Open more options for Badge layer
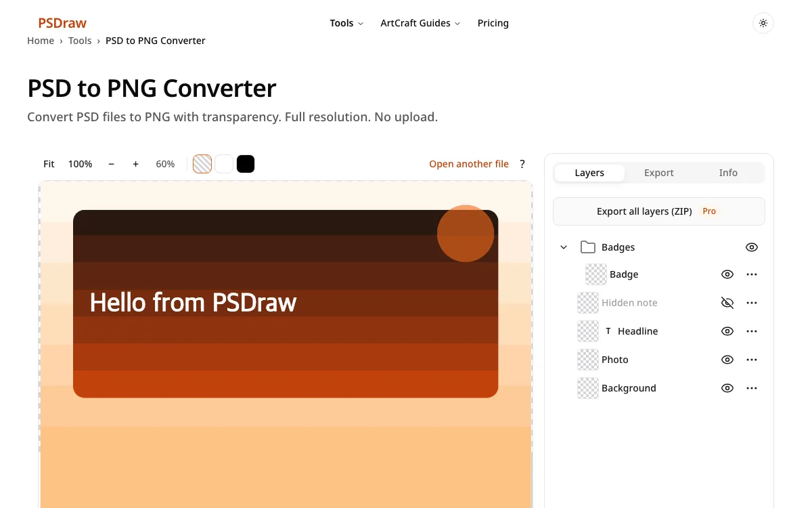The width and height of the screenshot is (812, 508). point(752,274)
